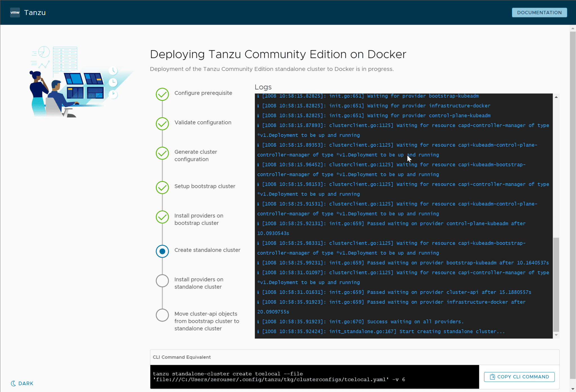Select the Configure prerequisite completion checkmark
Image resolution: width=576 pixels, height=392 pixels.
click(x=162, y=94)
